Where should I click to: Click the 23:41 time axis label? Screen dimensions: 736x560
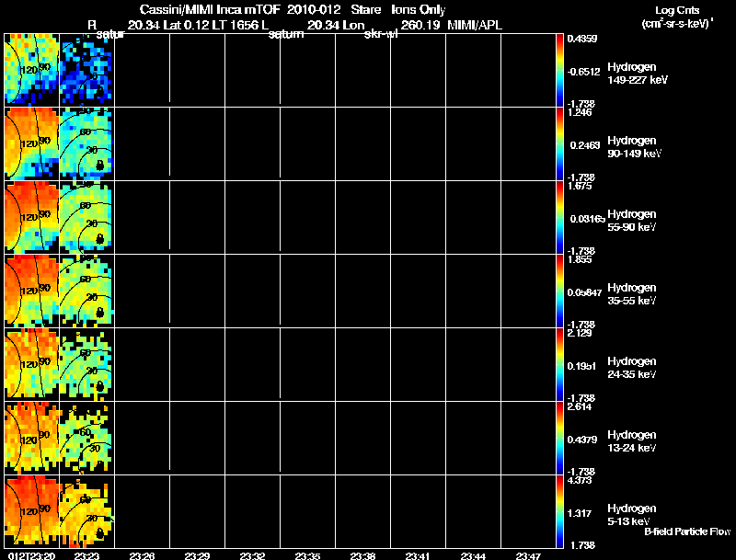pos(418,556)
